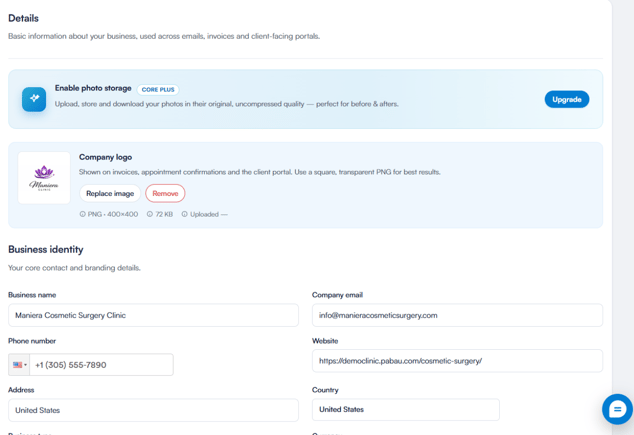634x435 pixels.
Task: Click the Enable photo storage heading
Action: (x=93, y=88)
